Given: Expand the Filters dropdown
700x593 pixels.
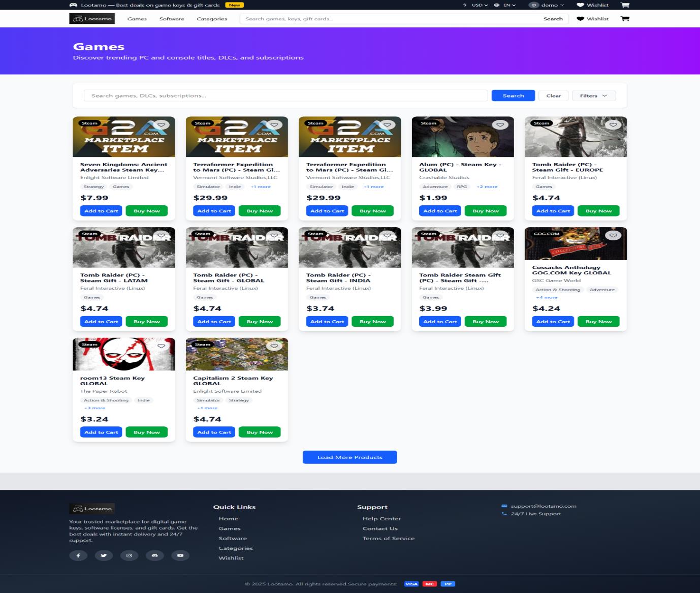Looking at the screenshot, I should click(x=593, y=95).
